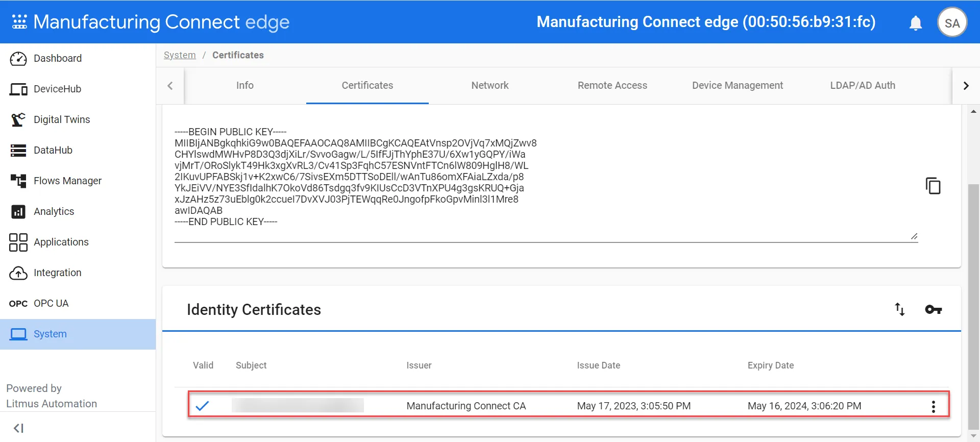980x442 pixels.
Task: Switch to the LDAP/AD Auth tab
Action: click(863, 85)
